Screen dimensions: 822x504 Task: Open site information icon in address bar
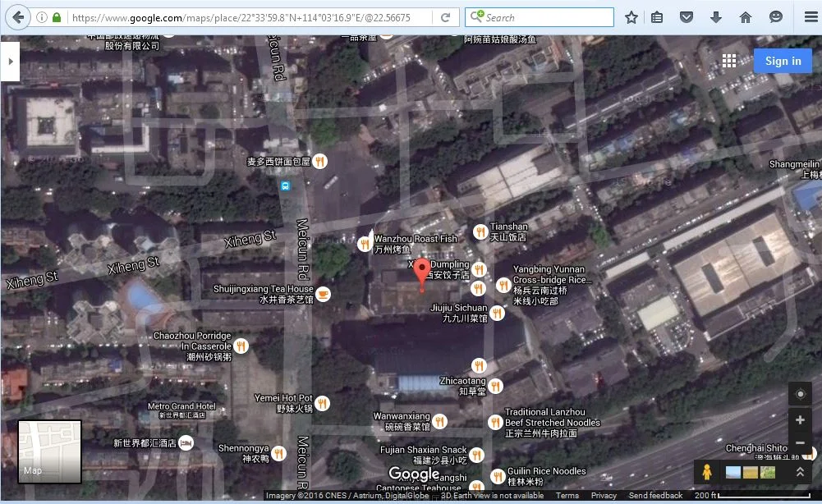pos(42,17)
